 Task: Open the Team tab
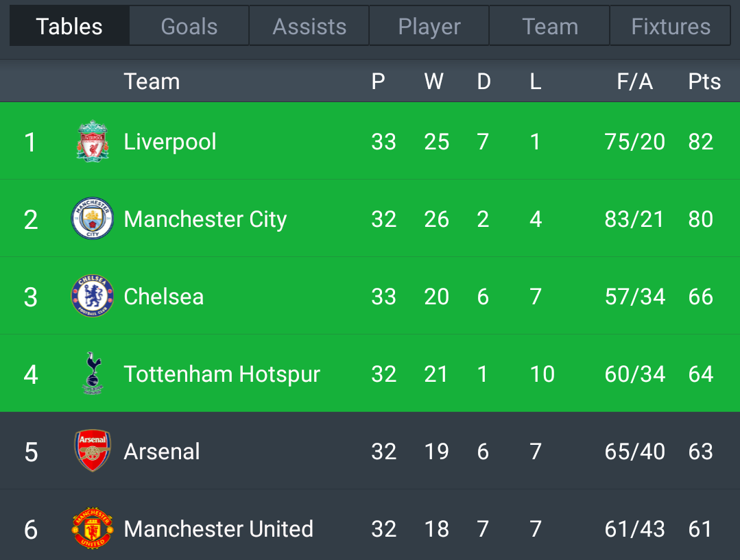550,26
